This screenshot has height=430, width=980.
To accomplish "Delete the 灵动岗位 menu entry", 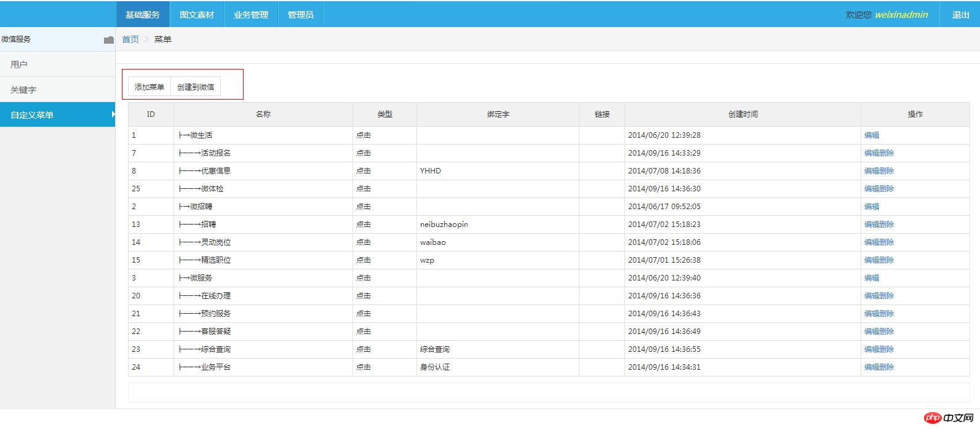I will 886,242.
